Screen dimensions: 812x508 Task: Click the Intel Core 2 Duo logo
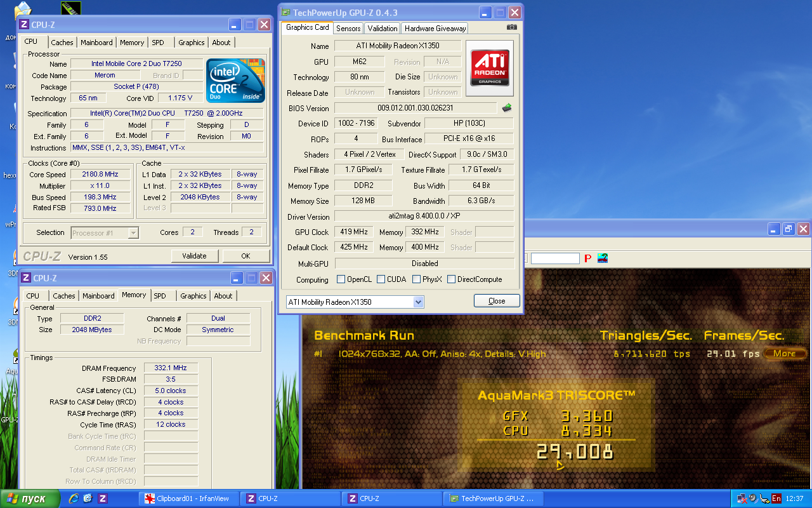(x=235, y=81)
